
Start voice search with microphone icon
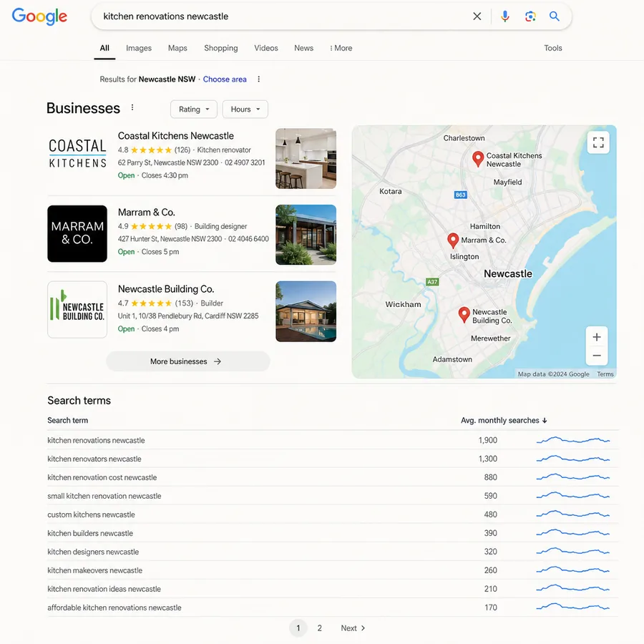505,16
